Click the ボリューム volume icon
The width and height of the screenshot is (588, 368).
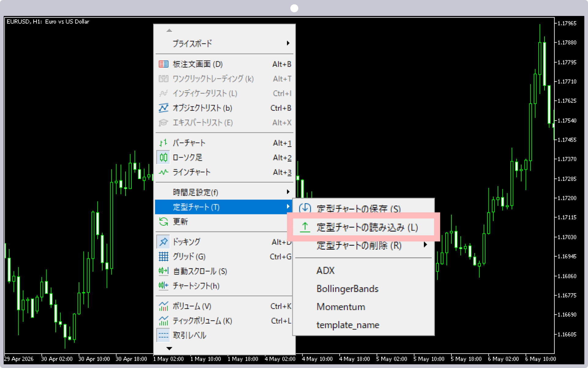[x=164, y=306]
